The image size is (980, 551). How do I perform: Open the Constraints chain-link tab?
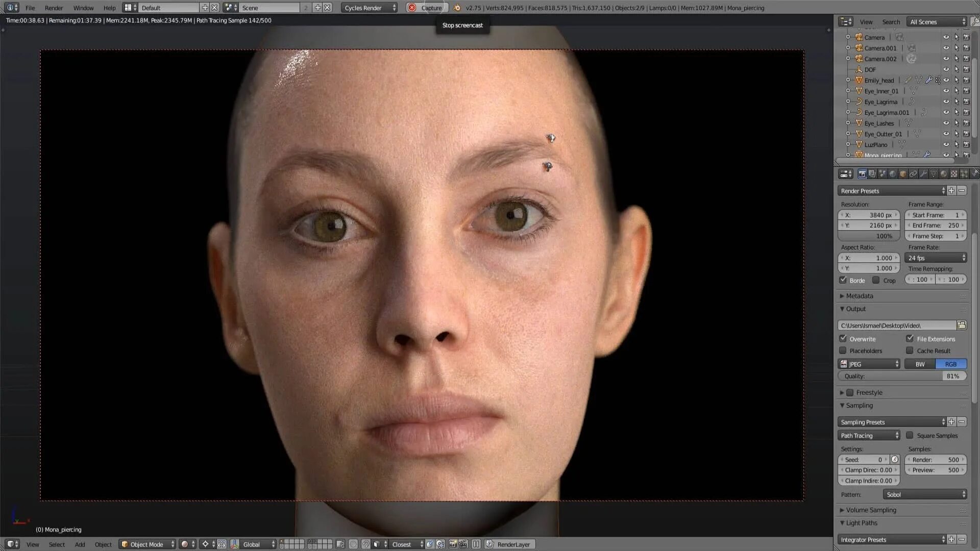[x=913, y=174]
